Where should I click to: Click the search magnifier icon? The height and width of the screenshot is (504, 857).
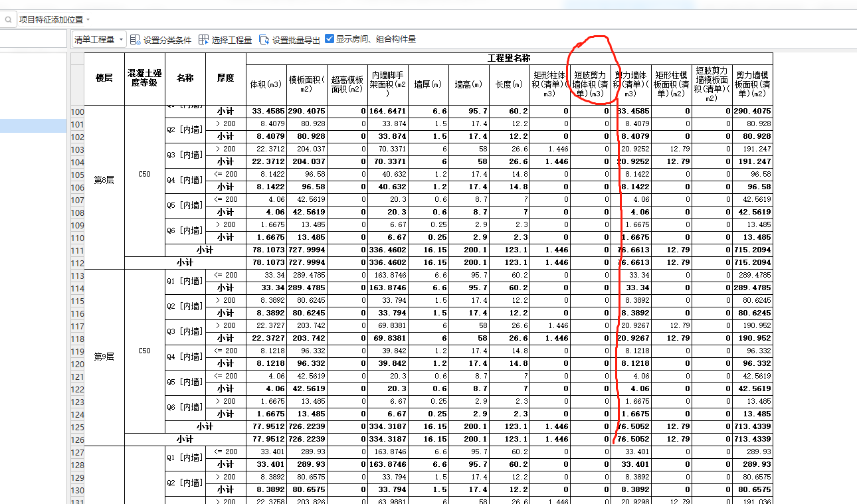coord(8,20)
